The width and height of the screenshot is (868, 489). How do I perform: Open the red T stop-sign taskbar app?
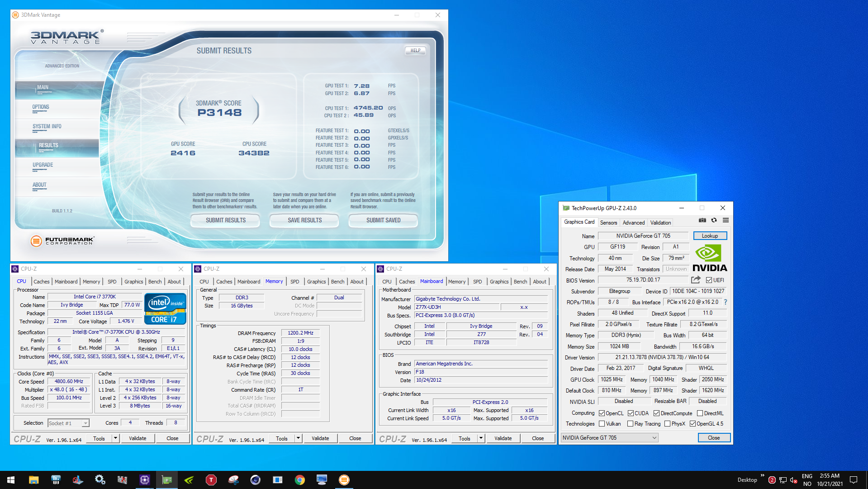(x=211, y=480)
